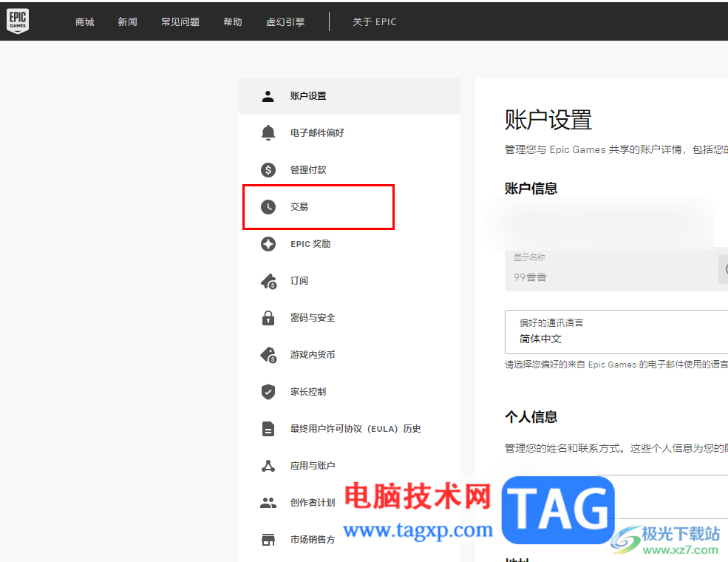The width and height of the screenshot is (728, 562).
Task: Click the nodes icon for 应用与账户
Action: pos(268,466)
